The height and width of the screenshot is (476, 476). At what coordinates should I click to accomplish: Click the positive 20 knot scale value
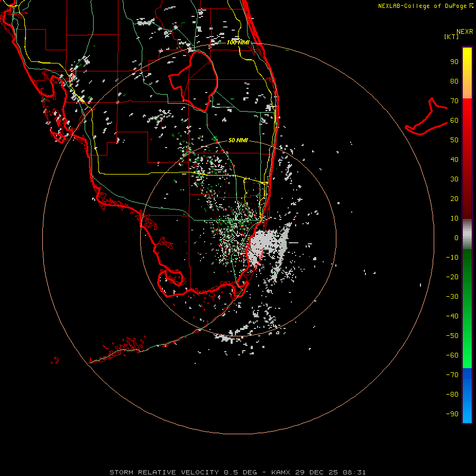pyautogui.click(x=454, y=198)
